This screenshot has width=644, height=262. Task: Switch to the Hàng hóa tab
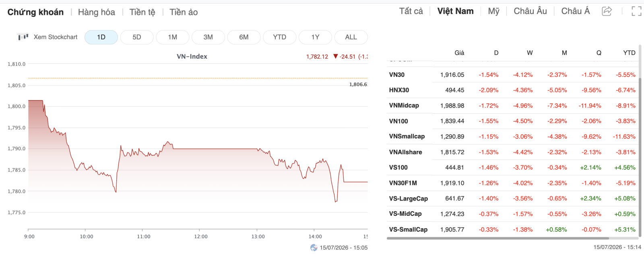(97, 12)
